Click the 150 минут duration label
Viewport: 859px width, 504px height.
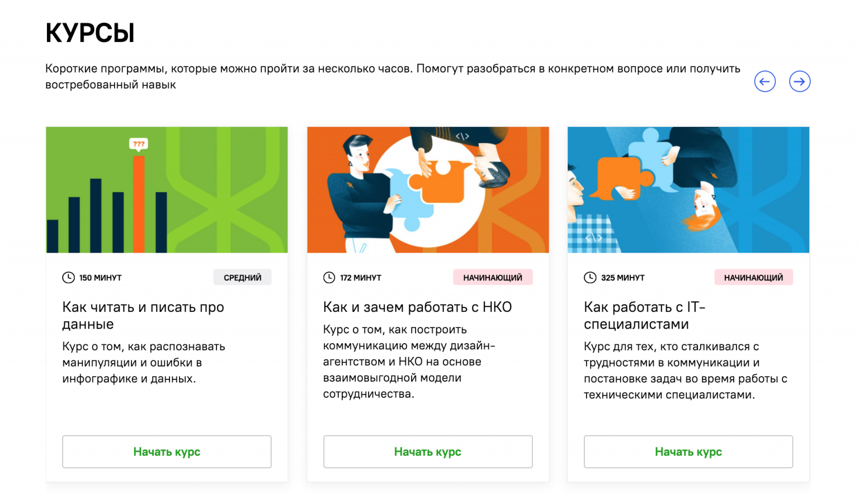(x=100, y=278)
